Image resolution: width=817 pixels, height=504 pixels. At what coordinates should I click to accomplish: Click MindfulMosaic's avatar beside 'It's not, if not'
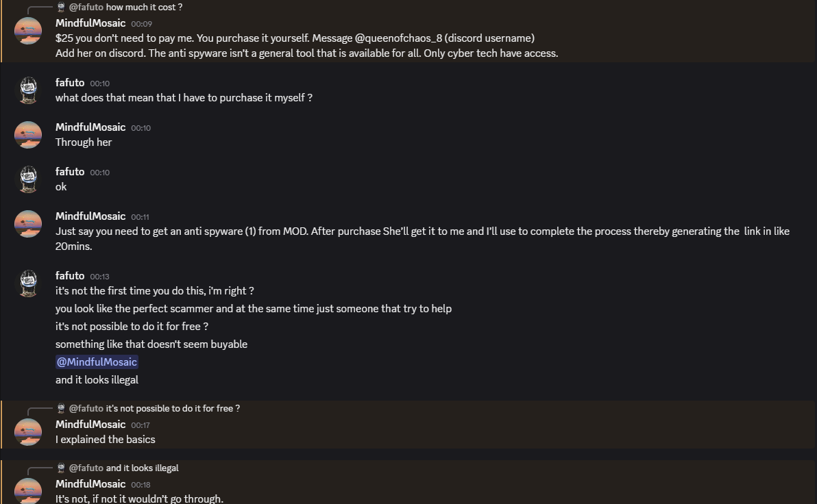point(28,491)
